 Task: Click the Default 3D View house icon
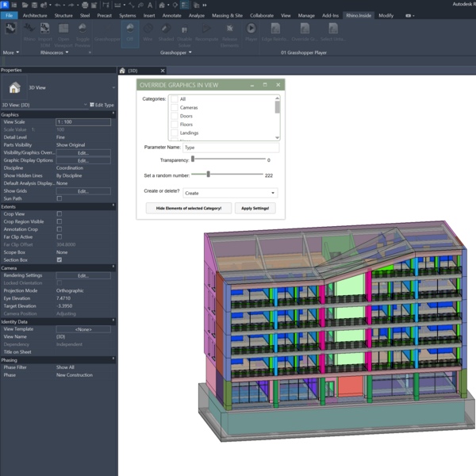pos(162,5)
